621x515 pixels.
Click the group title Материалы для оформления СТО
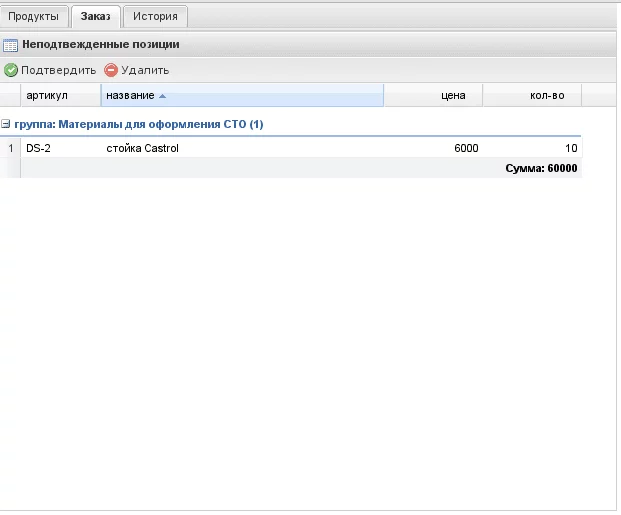tap(138, 124)
